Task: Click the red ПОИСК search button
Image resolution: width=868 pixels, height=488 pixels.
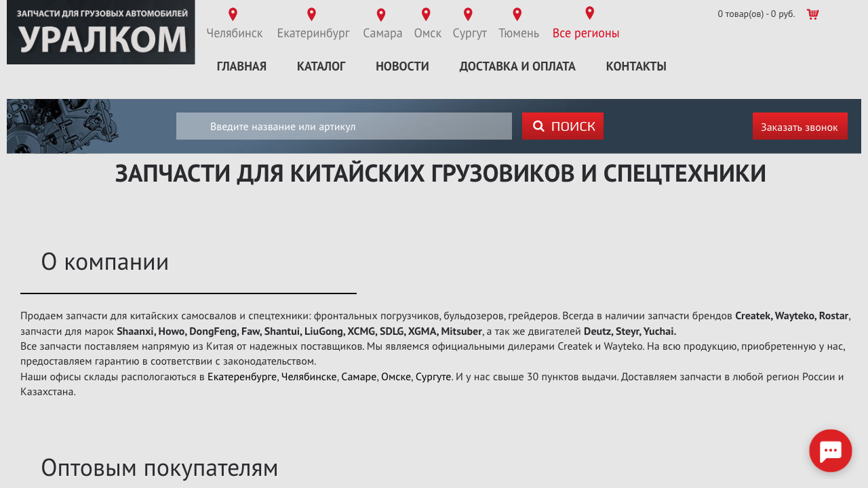Action: [x=563, y=126]
